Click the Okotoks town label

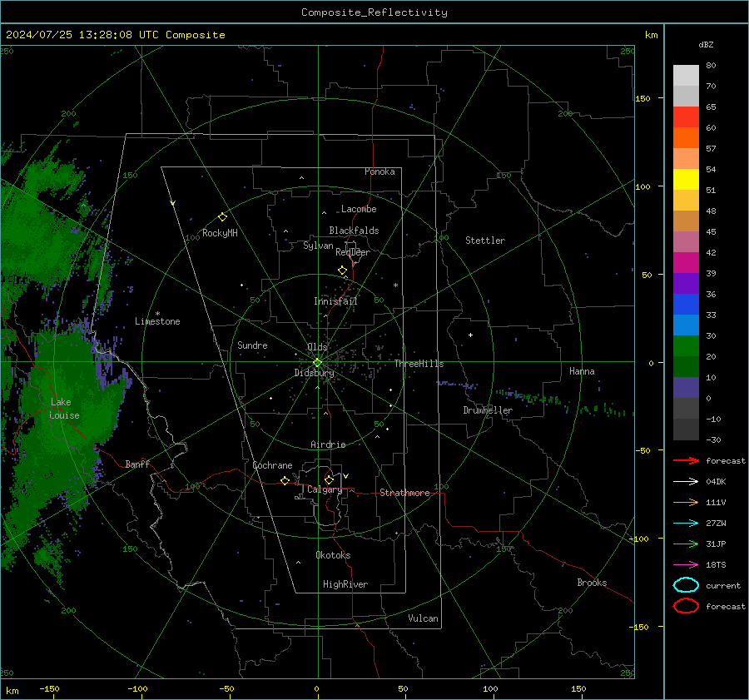(333, 555)
